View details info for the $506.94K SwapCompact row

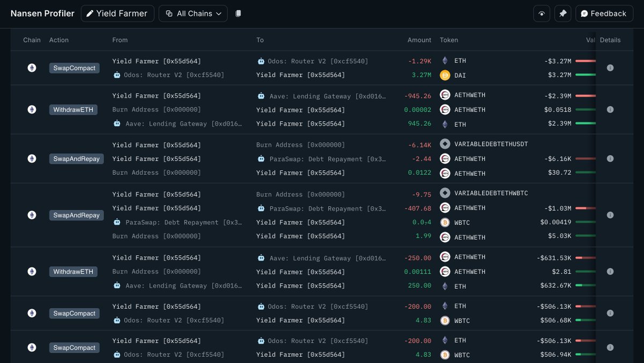point(610,347)
